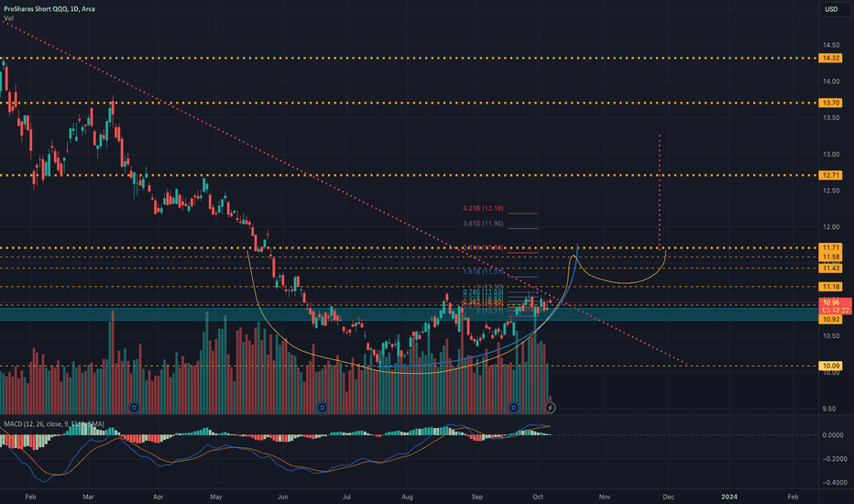
Task: Click the Aug label on time axis
Action: click(407, 497)
